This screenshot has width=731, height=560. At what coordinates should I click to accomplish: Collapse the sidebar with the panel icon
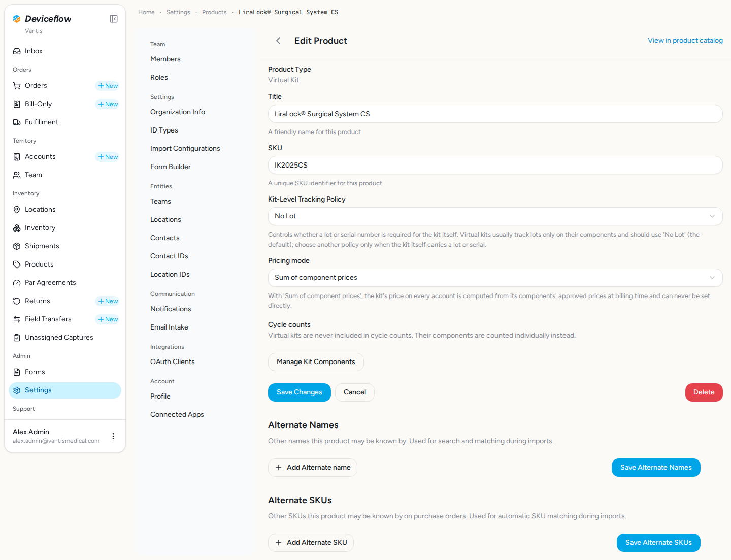pyautogui.click(x=114, y=19)
